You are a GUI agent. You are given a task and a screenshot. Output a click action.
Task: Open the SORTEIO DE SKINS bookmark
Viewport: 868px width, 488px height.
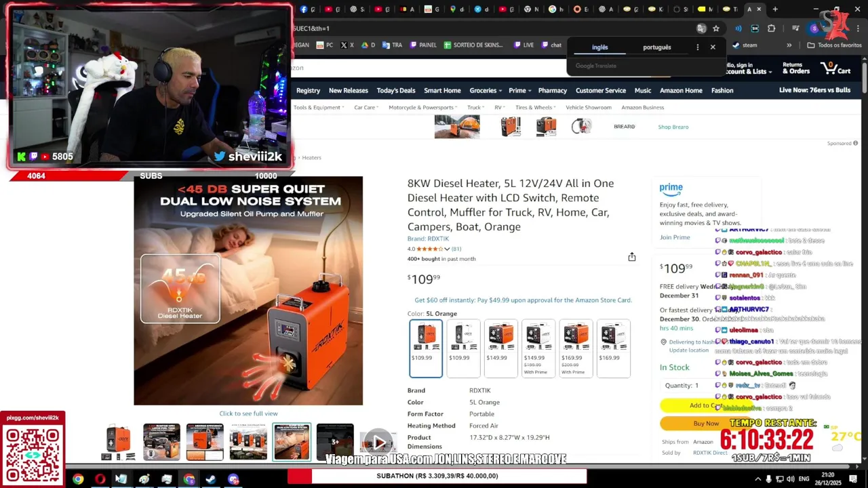pos(473,45)
